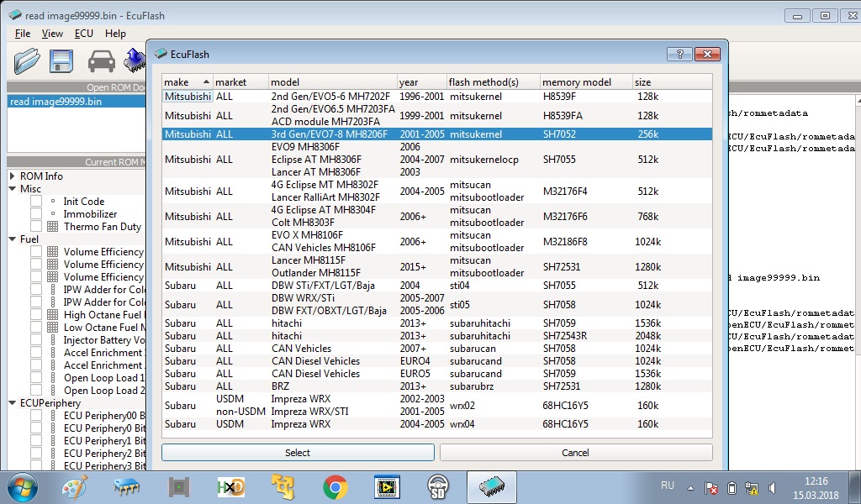This screenshot has width=861, height=504.
Task: Toggle the ECU Periphery2 Bit checkbox
Action: coord(36,454)
